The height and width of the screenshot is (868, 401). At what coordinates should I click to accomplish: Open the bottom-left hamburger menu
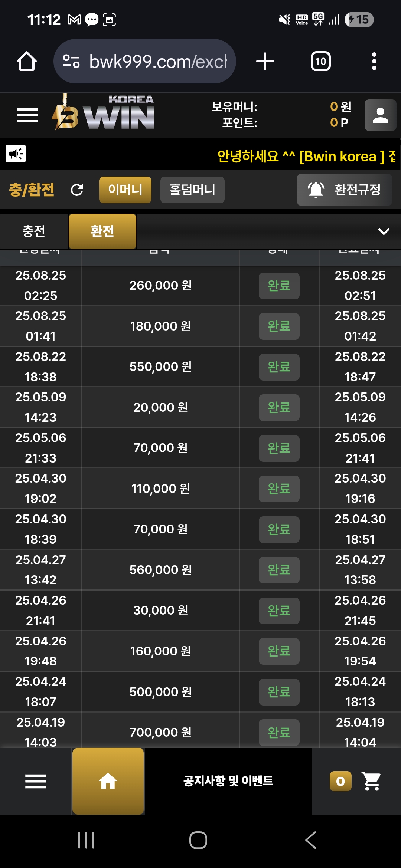(x=36, y=781)
